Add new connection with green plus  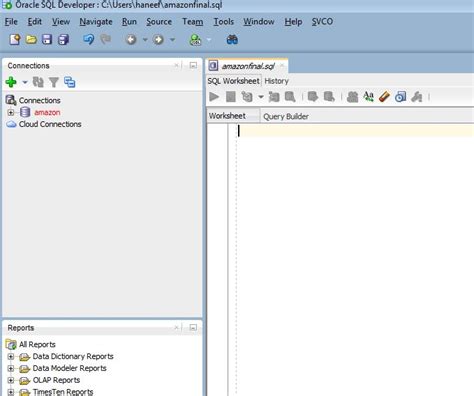[x=11, y=82]
